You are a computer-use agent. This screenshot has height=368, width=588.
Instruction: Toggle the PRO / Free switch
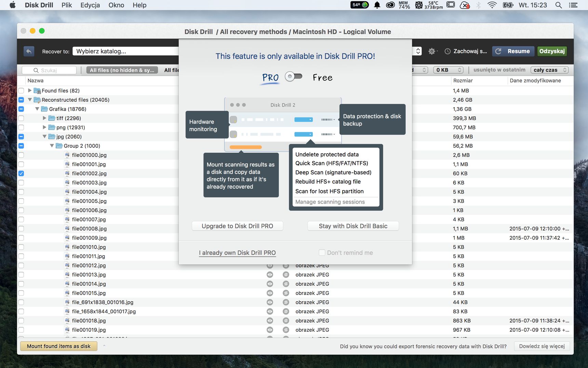[294, 77]
